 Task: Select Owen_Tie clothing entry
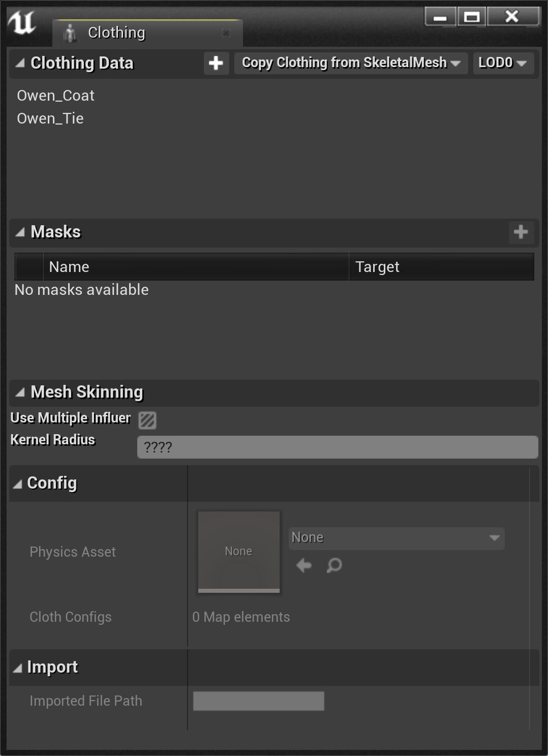click(50, 118)
